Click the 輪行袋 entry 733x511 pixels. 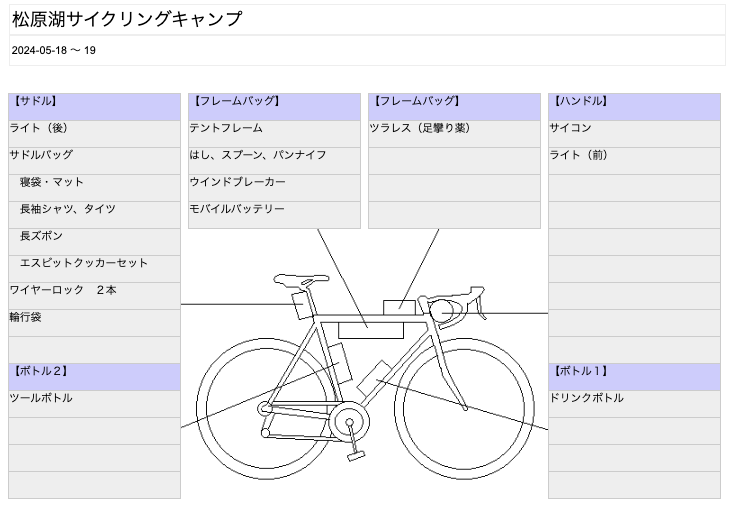tap(94, 317)
